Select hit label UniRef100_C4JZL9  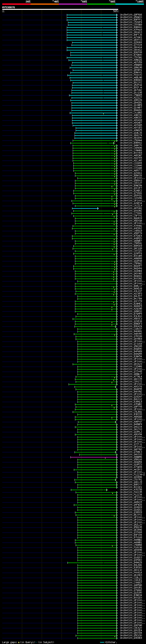pos(131,206)
